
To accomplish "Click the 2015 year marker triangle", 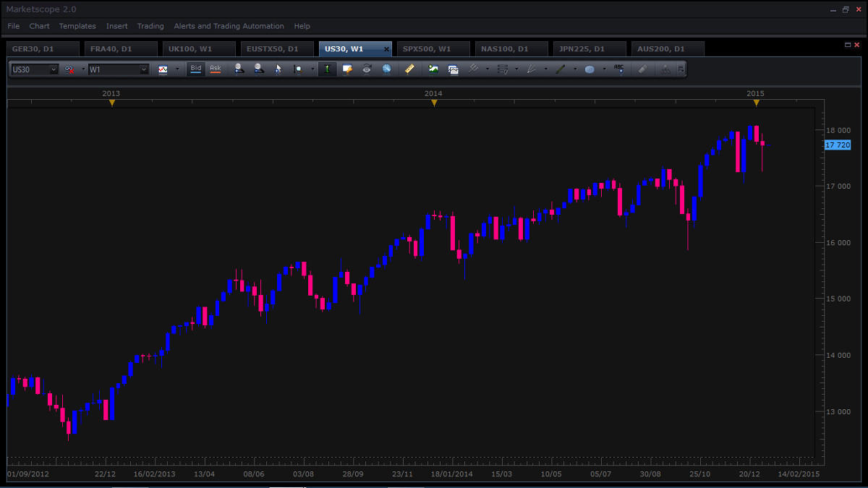I will click(757, 103).
